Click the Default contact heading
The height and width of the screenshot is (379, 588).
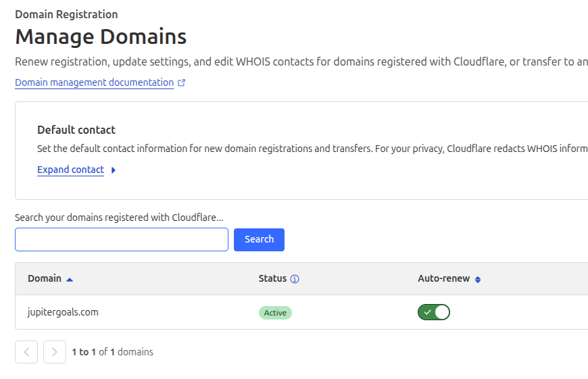pyautogui.click(x=76, y=130)
